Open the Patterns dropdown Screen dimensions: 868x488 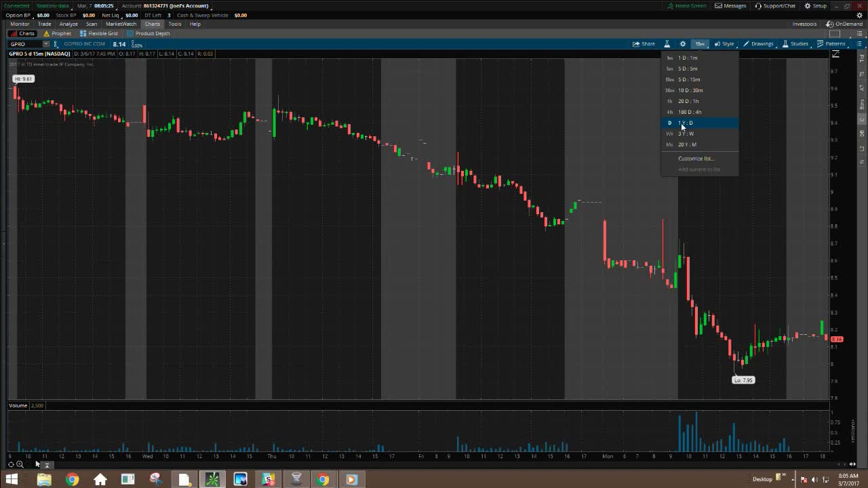[x=831, y=44]
